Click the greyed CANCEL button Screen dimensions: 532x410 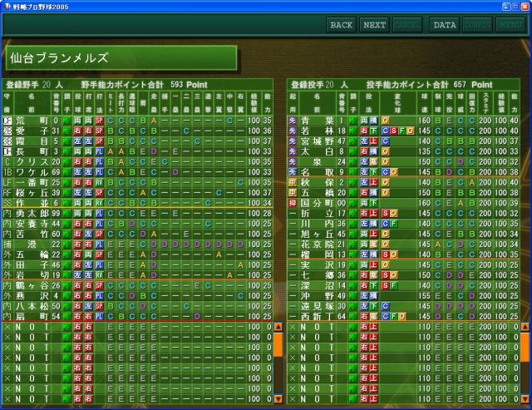[407, 25]
